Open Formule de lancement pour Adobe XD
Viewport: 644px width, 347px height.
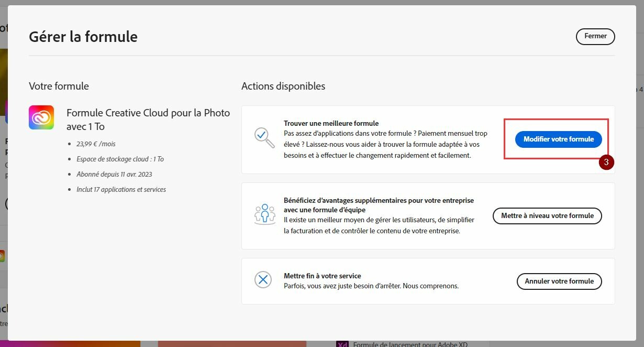tap(410, 344)
